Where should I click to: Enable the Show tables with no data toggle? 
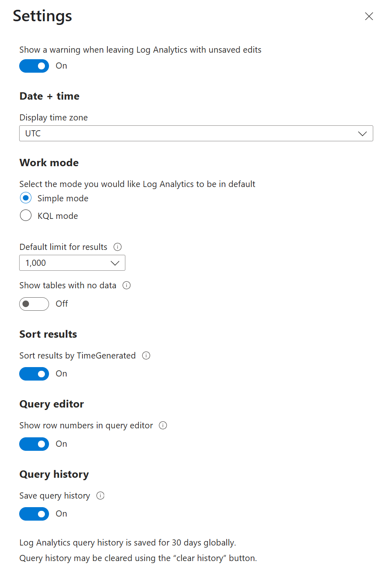coord(34,304)
